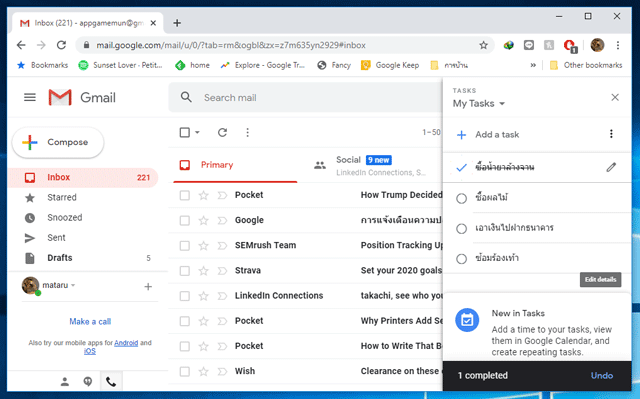Complete the third task in the list
This screenshot has height=399, width=640.
[461, 228]
